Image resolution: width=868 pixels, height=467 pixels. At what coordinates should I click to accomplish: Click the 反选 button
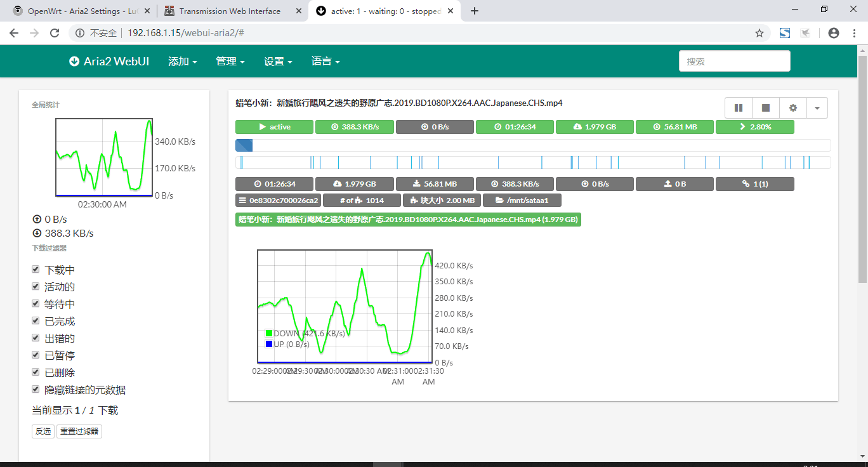click(x=43, y=431)
